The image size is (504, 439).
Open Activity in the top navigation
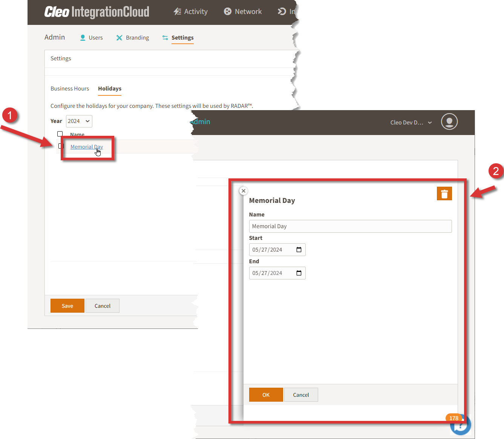pos(191,12)
